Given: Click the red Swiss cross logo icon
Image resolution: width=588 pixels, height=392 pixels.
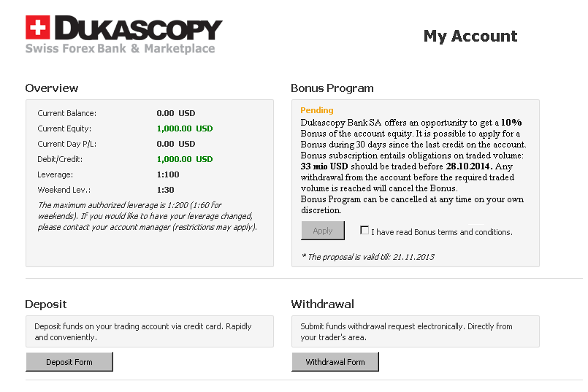Looking at the screenshot, I should pyautogui.click(x=37, y=27).
